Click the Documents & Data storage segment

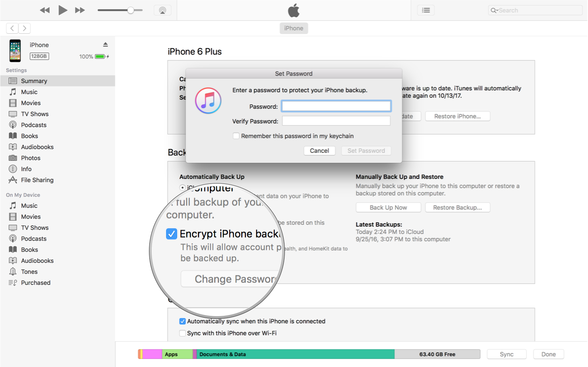tap(295, 354)
